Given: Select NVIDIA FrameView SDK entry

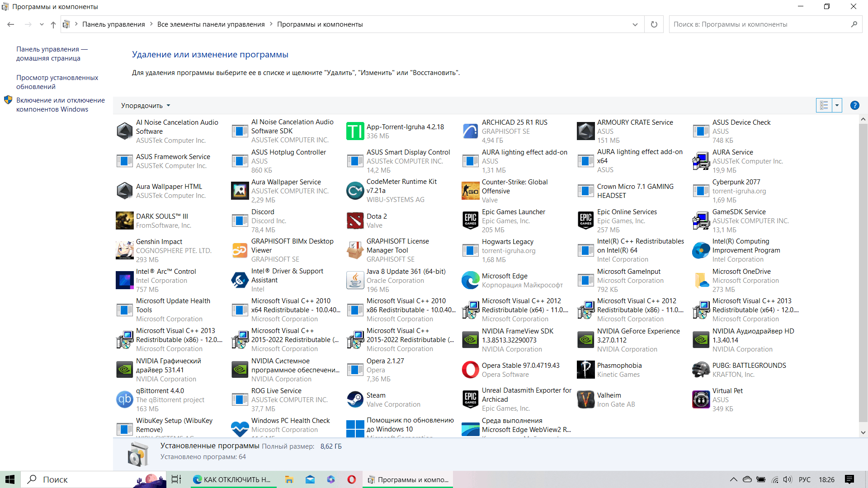Looking at the screenshot, I should click(x=515, y=340).
